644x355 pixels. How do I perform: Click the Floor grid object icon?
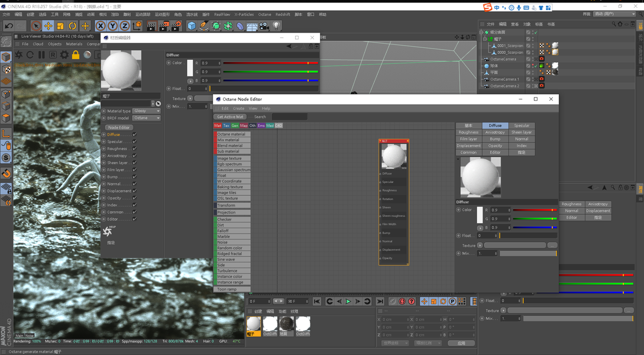point(252,26)
